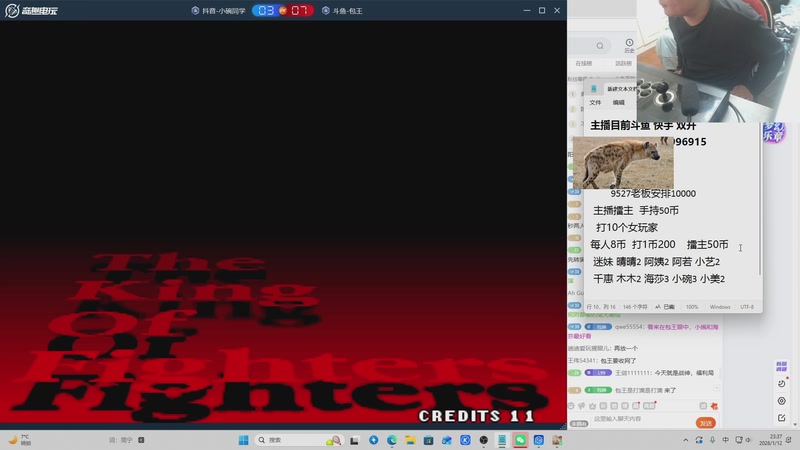Open the 历史 history clock icon
The image size is (800, 450).
[629, 45]
